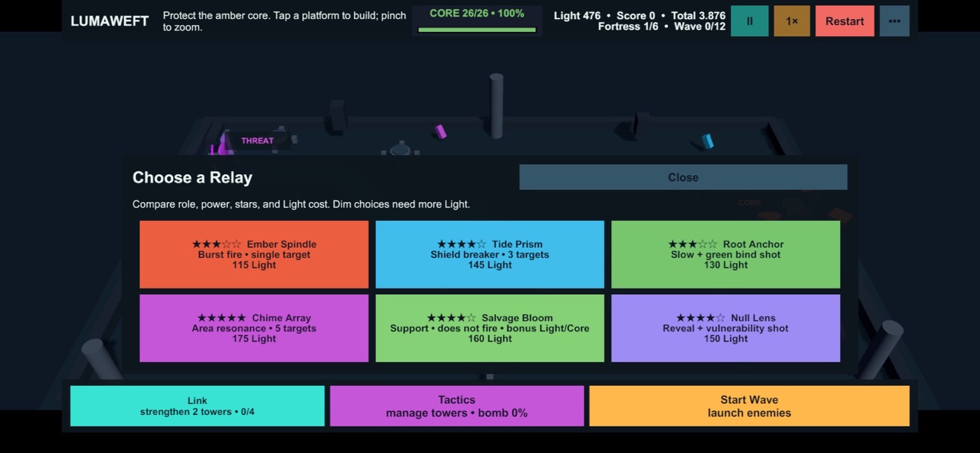This screenshot has height=453, width=980.
Task: Pause the game with the pause icon
Action: point(749,21)
